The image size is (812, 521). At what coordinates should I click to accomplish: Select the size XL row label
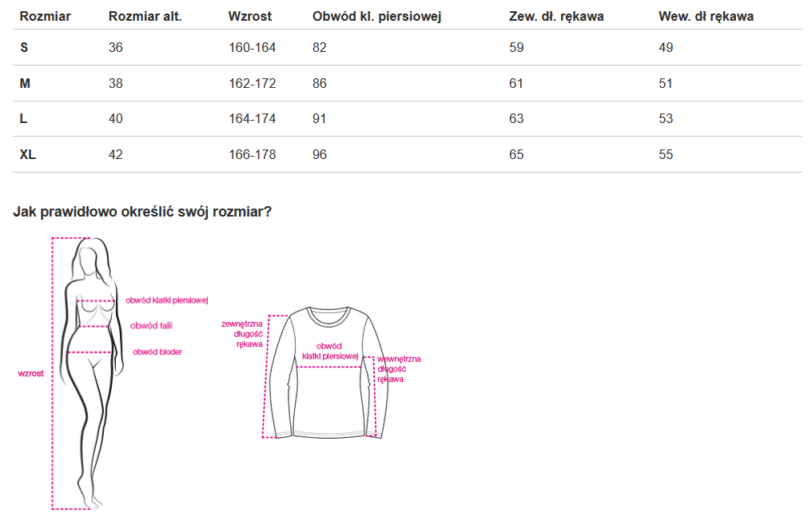coord(28,154)
